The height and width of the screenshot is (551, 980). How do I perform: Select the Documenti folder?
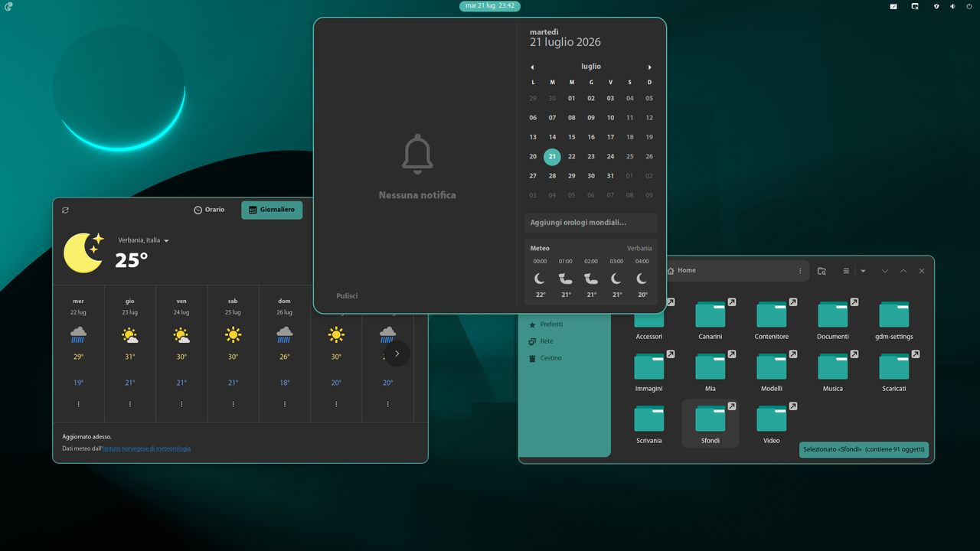pyautogui.click(x=833, y=320)
